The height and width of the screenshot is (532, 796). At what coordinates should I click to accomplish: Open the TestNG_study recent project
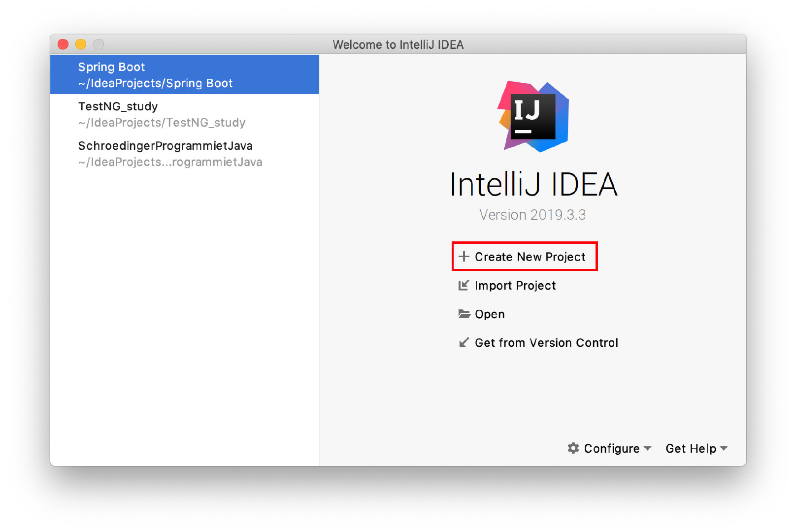[x=185, y=114]
